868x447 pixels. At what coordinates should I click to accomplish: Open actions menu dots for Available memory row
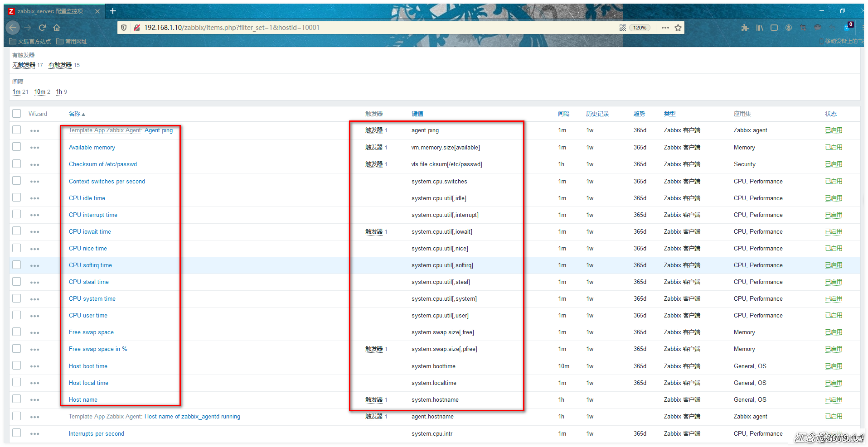tap(35, 148)
